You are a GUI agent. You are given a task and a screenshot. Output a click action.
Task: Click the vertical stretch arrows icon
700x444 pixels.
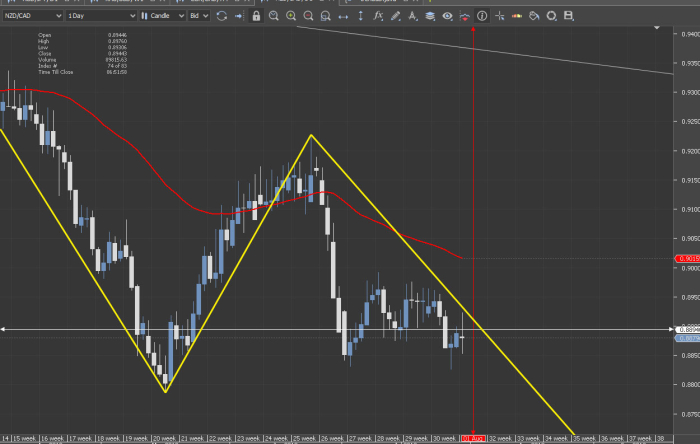click(x=361, y=16)
